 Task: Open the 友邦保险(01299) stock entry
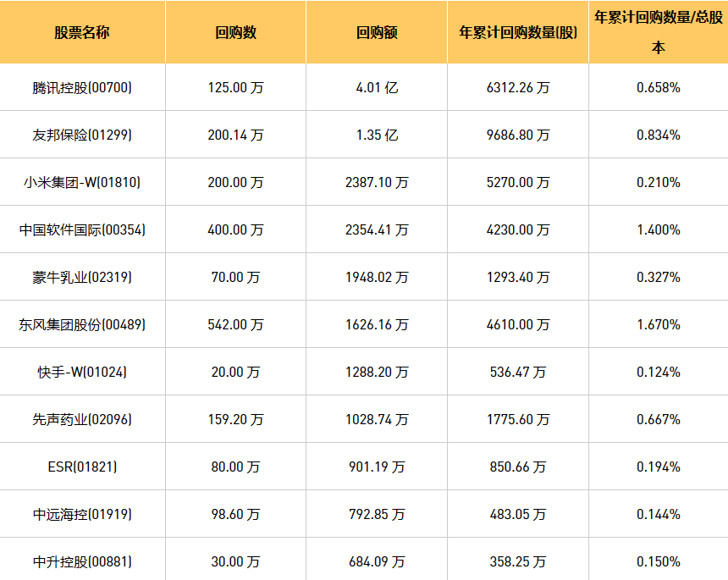82,135
